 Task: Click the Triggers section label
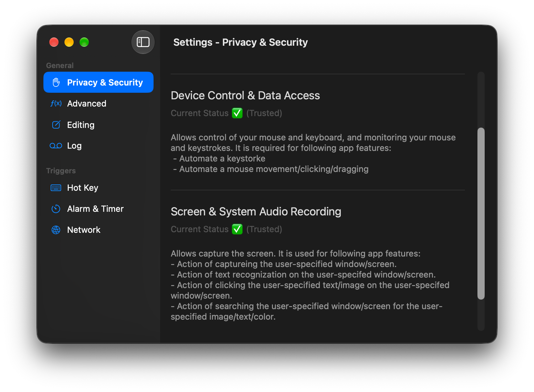pyautogui.click(x=61, y=171)
